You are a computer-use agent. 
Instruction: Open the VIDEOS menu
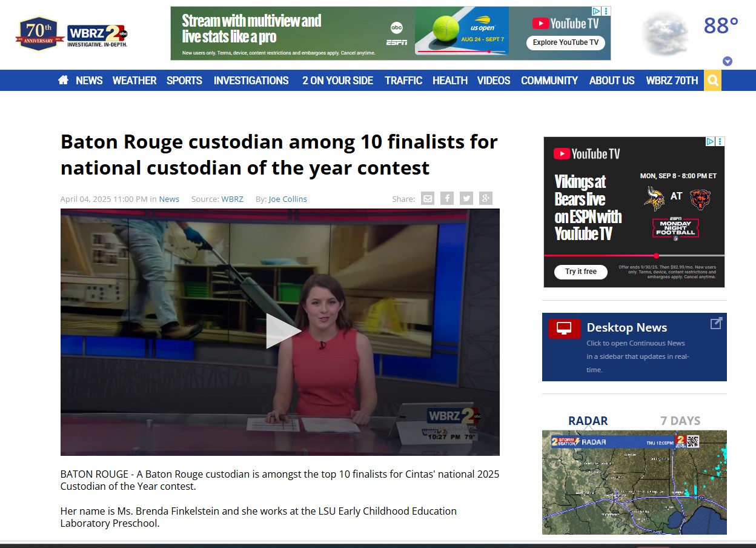coord(494,81)
